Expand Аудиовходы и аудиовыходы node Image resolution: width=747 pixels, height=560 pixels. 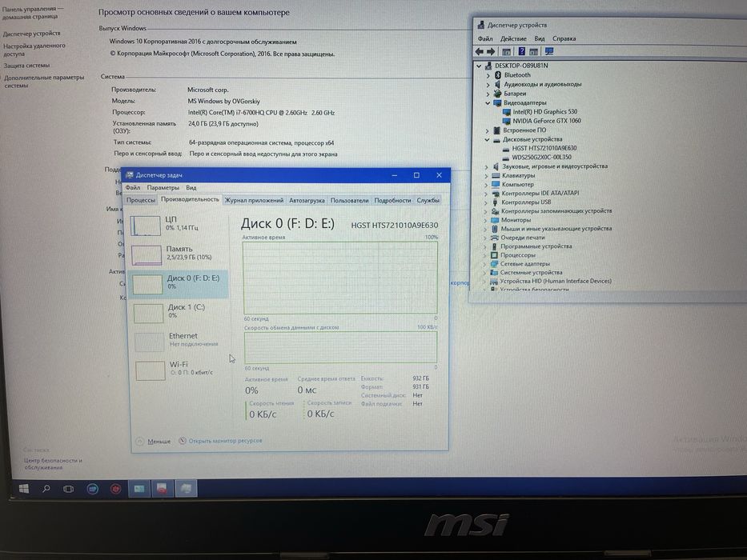click(x=488, y=85)
